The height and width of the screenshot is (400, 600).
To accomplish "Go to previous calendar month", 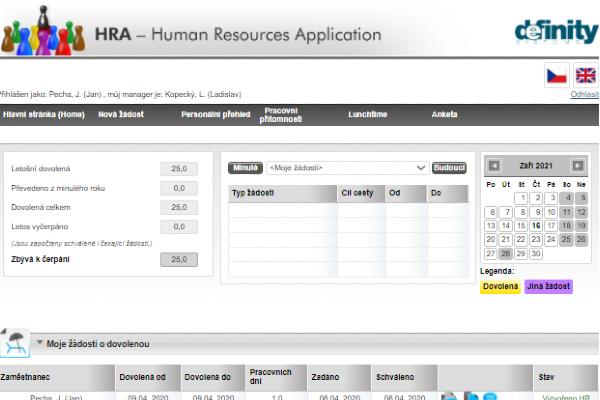I will [x=493, y=166].
